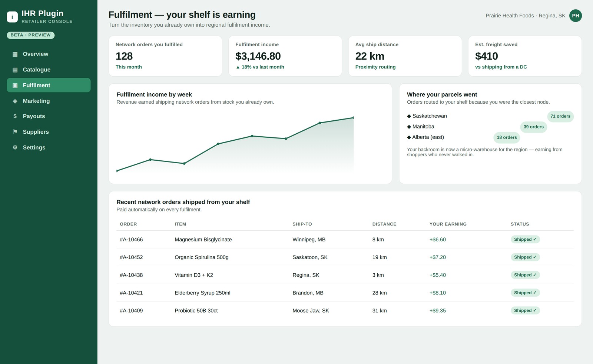
Task: Click the Probiotic 50B 30ct item cell
Action: click(196, 311)
